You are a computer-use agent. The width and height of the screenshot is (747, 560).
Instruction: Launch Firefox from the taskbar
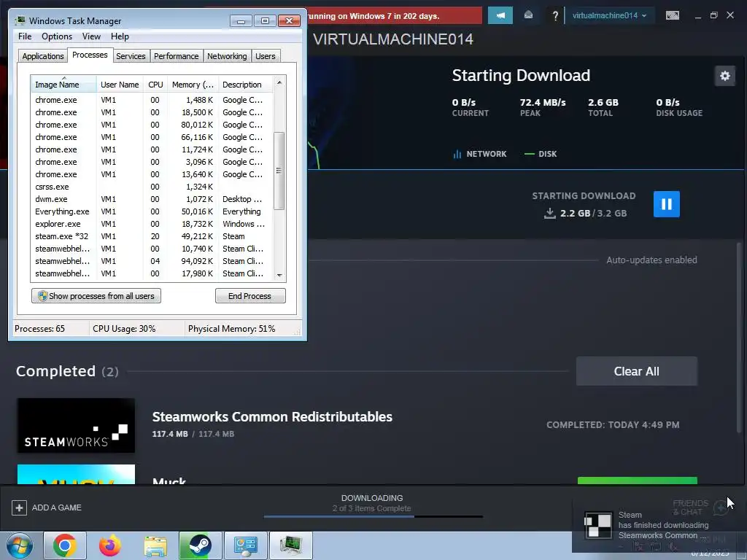pos(110,545)
